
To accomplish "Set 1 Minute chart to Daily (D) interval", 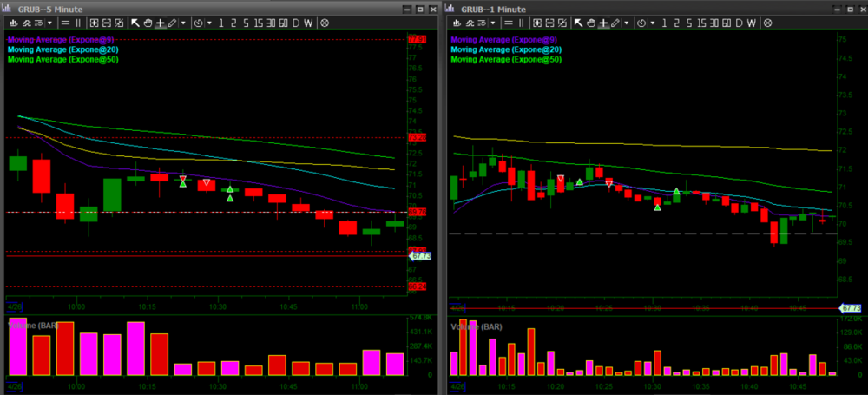I will pos(738,23).
